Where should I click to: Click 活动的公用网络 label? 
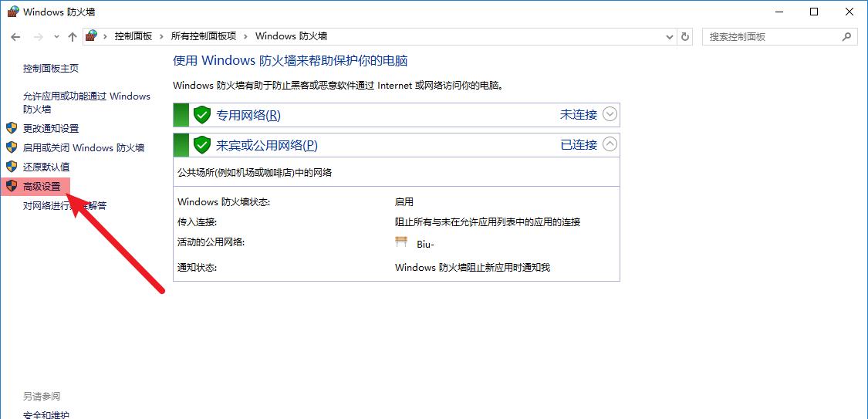click(211, 242)
